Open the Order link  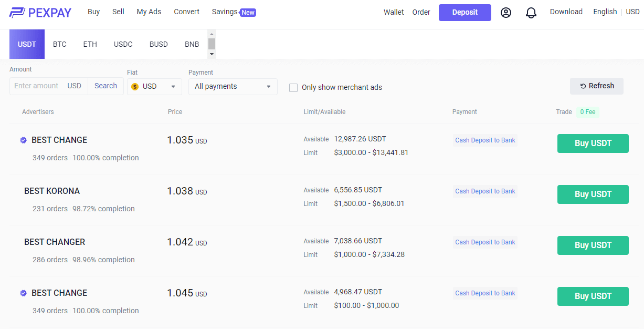point(421,12)
